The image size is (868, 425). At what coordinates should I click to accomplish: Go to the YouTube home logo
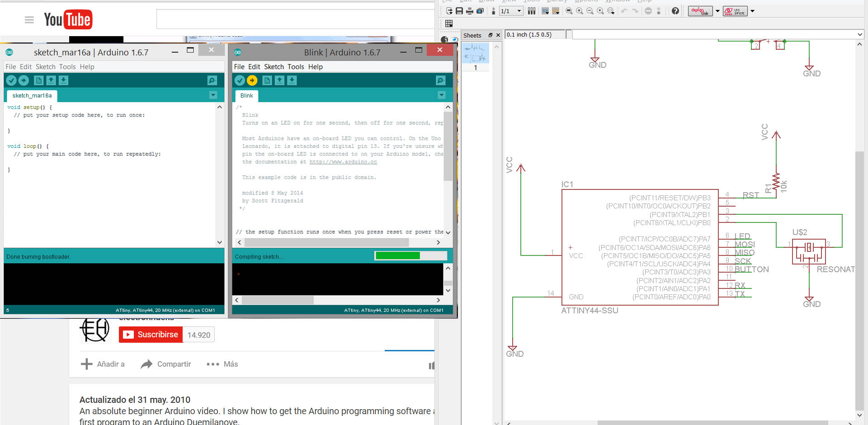[68, 19]
